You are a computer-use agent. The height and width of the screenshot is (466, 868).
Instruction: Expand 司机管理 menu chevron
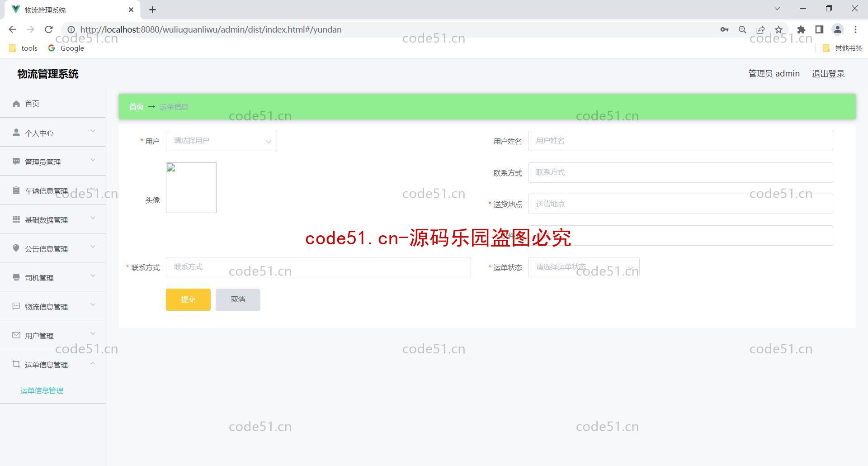coord(93,276)
